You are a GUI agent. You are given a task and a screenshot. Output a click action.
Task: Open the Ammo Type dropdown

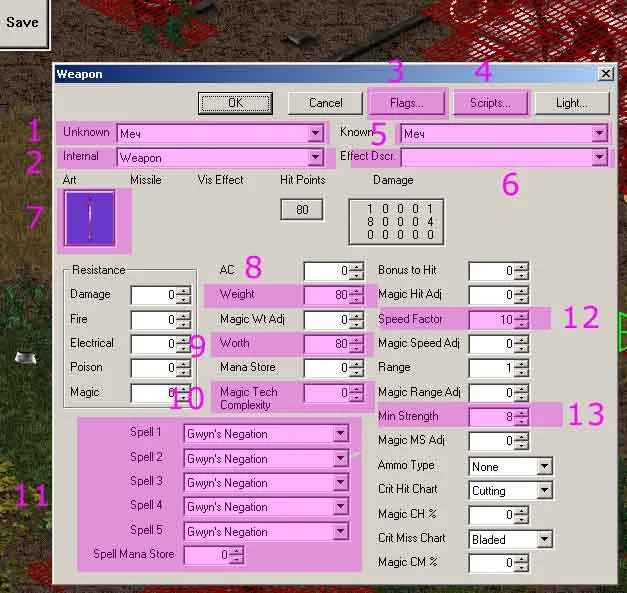coord(544,467)
